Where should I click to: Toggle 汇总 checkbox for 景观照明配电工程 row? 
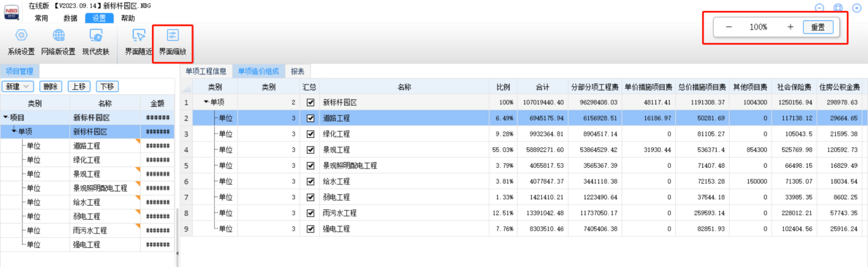pos(310,166)
